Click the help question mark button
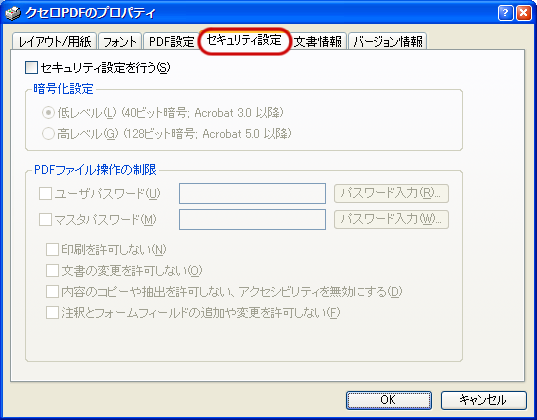Image resolution: width=537 pixels, height=420 pixels. 505,13
